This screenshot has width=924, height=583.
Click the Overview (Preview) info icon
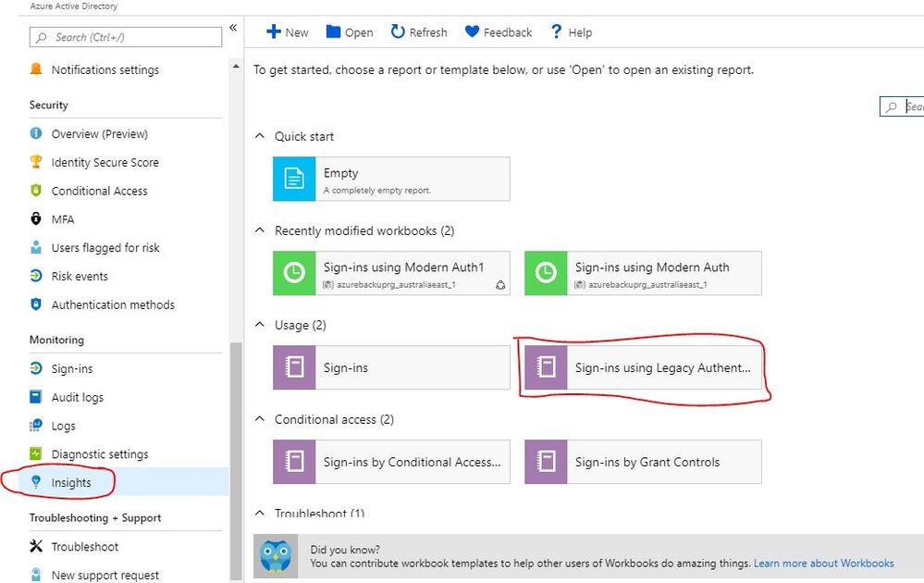pyautogui.click(x=36, y=133)
